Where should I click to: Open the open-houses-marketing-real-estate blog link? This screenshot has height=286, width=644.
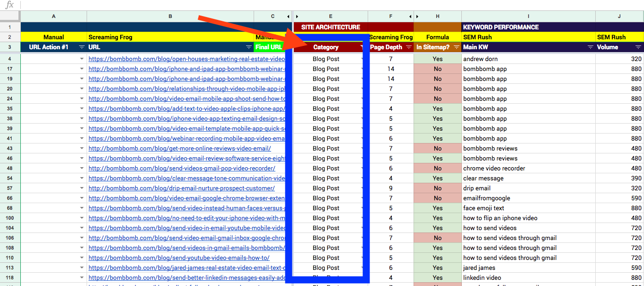click(187, 59)
